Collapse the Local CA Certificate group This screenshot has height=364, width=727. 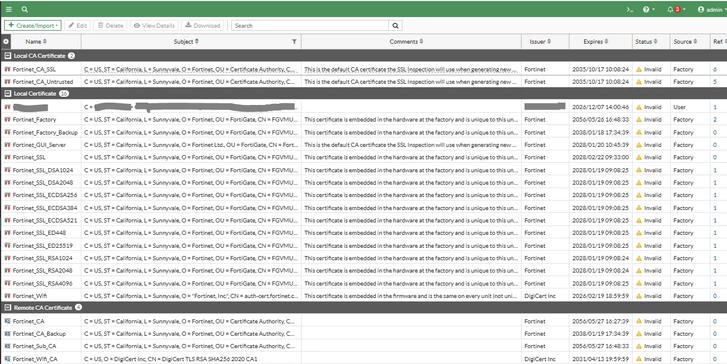pos(7,56)
